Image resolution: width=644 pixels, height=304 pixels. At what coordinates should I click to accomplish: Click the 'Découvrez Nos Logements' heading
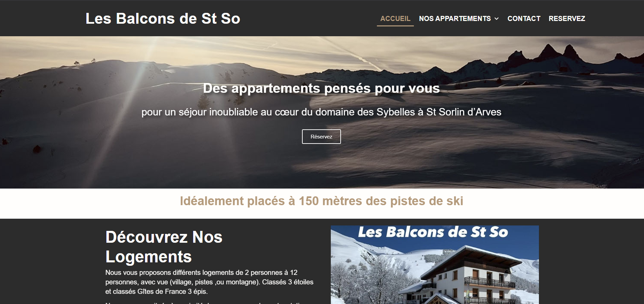164,247
